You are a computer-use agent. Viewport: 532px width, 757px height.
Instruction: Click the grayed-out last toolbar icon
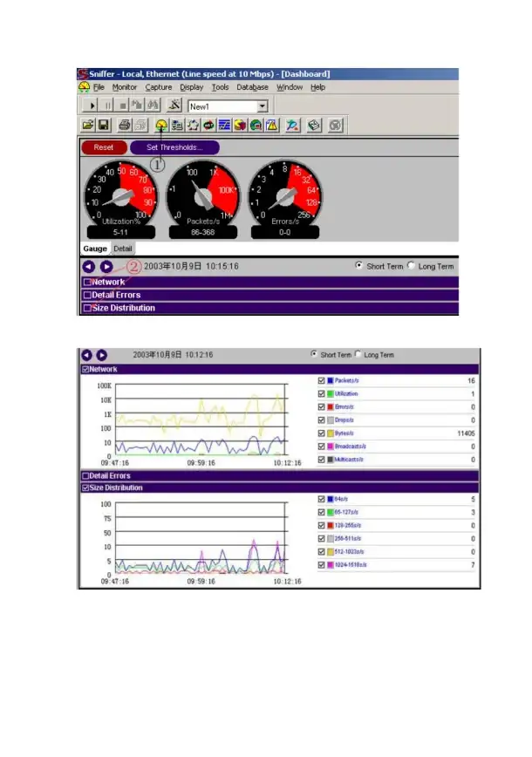coord(335,126)
